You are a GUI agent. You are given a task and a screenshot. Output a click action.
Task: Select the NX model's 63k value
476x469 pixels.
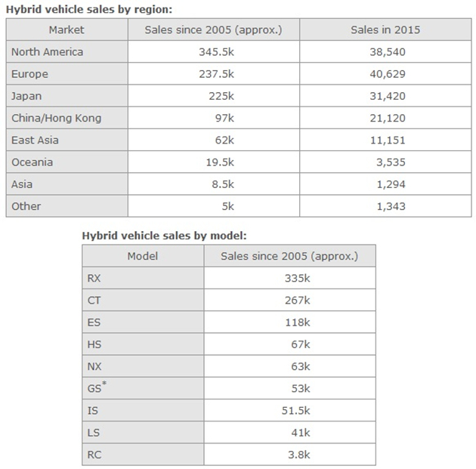click(x=298, y=366)
